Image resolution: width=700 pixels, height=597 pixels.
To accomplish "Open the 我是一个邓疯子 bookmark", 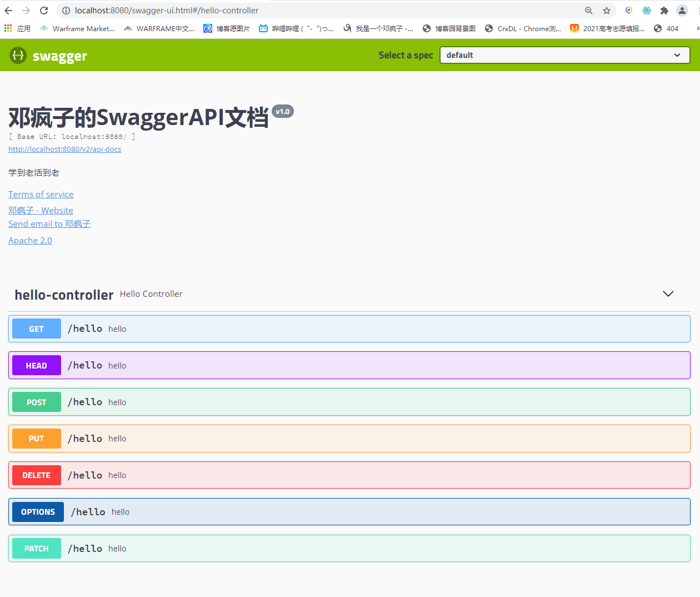I will point(378,28).
